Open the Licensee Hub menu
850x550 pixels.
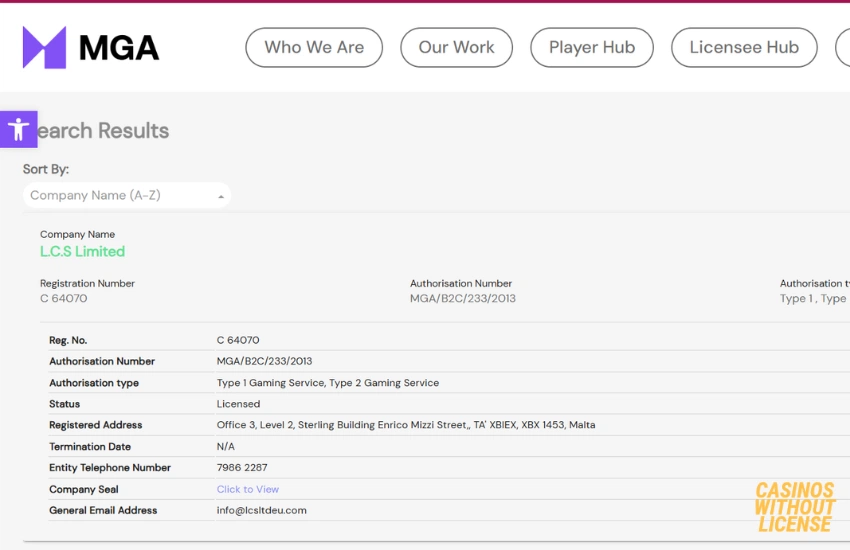744,48
